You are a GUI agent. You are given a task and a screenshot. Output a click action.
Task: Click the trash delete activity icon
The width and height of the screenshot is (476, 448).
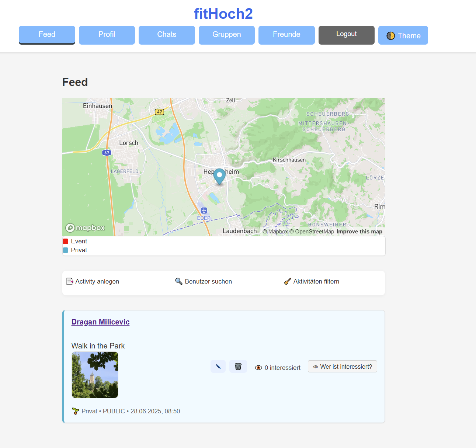click(x=238, y=367)
